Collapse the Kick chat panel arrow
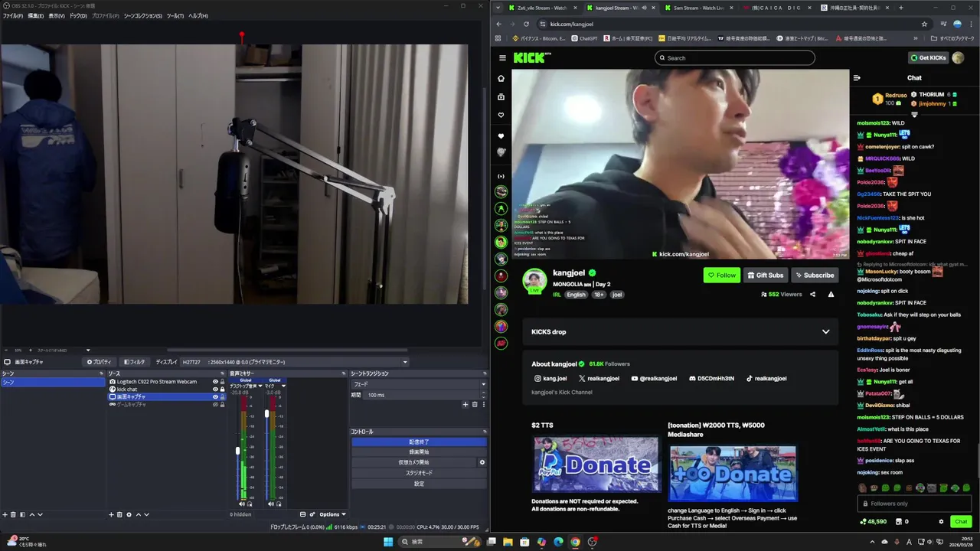Image resolution: width=980 pixels, height=551 pixels. point(857,77)
